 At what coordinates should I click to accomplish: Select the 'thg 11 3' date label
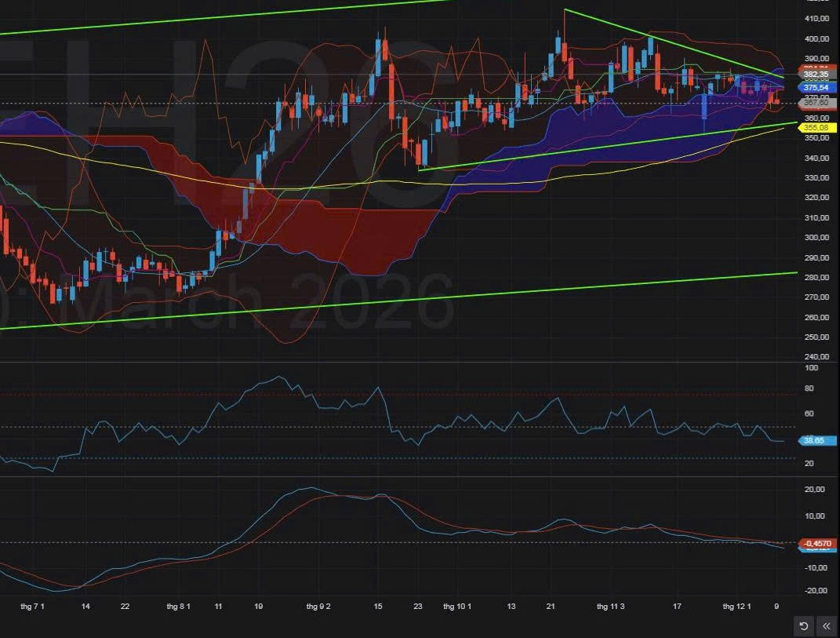[609, 607]
